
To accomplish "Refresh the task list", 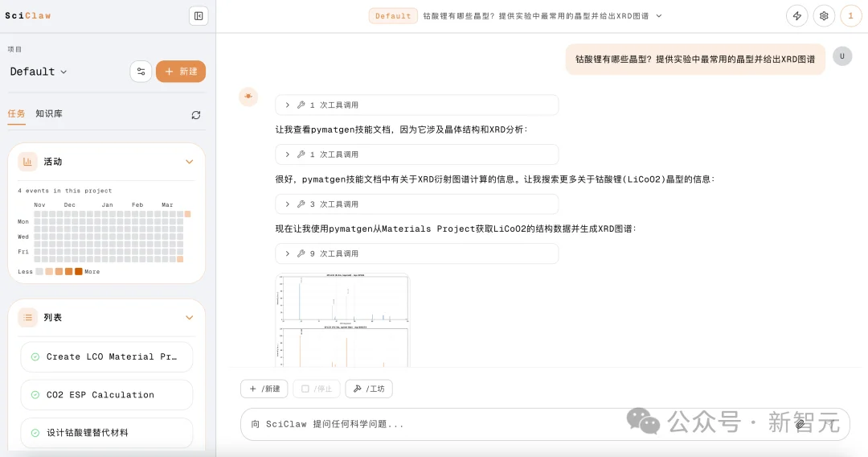I will [196, 115].
